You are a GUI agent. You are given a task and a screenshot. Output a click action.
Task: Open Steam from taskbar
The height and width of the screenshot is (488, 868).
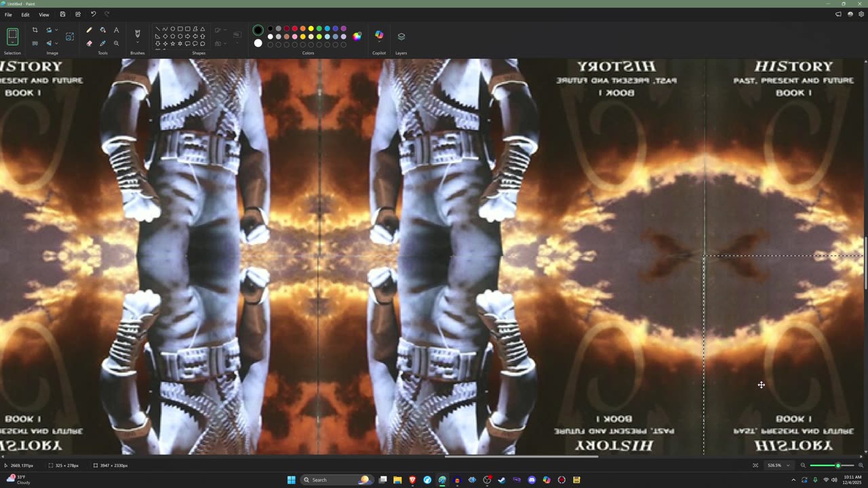[x=502, y=480]
